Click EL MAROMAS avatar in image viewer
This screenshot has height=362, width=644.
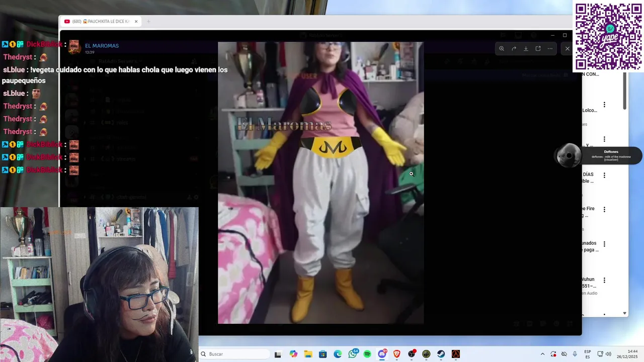74,47
